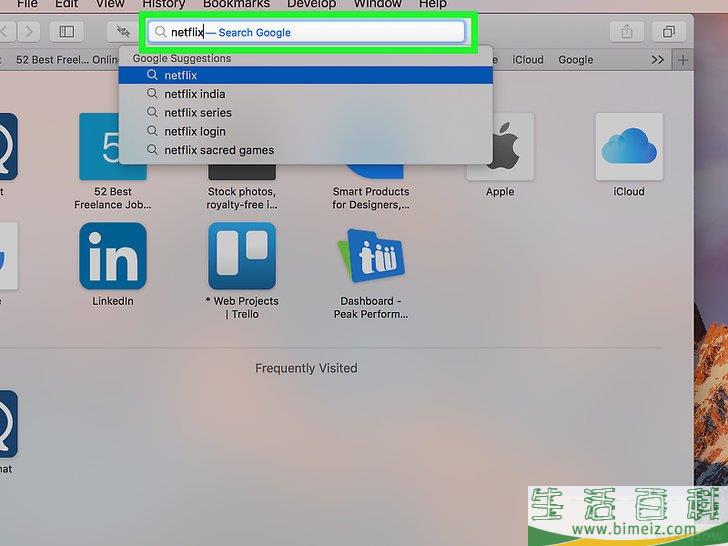Click the Stock photos, royalty-free label
The image size is (728, 546).
point(242,198)
